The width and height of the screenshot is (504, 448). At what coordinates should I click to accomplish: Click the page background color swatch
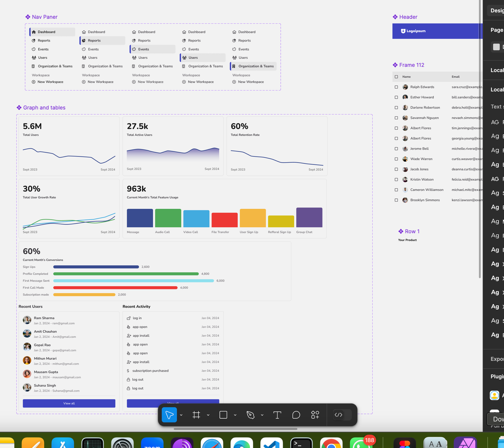496,47
